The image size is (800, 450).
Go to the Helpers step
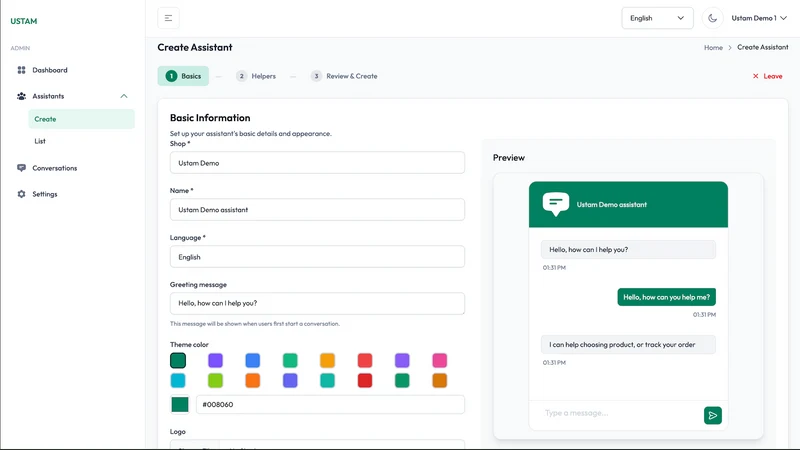tap(256, 76)
